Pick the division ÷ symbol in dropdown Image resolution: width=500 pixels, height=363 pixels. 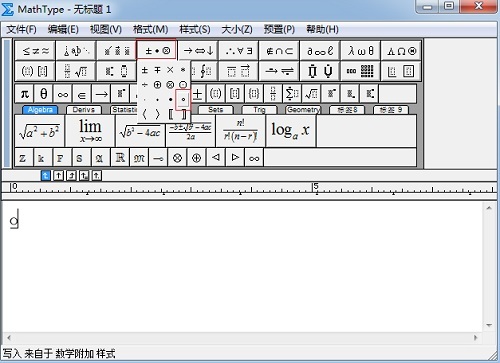pyautogui.click(x=144, y=85)
